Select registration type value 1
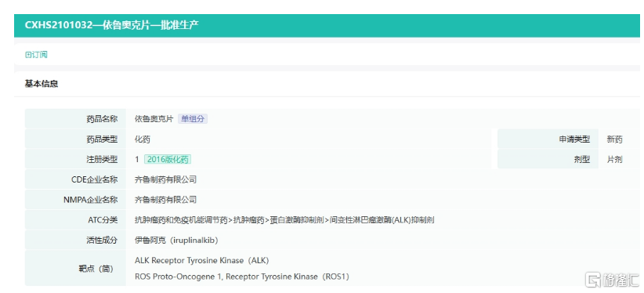644x293 pixels. [137, 160]
